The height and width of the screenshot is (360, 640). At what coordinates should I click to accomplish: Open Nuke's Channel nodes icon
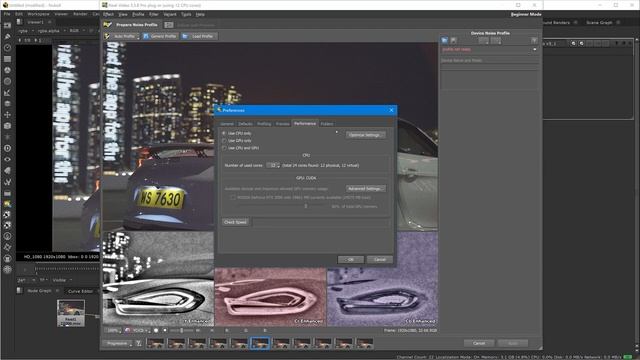click(x=7, y=59)
